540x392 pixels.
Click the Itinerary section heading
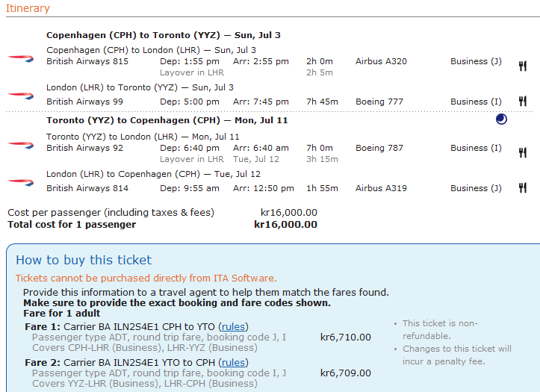(x=29, y=9)
